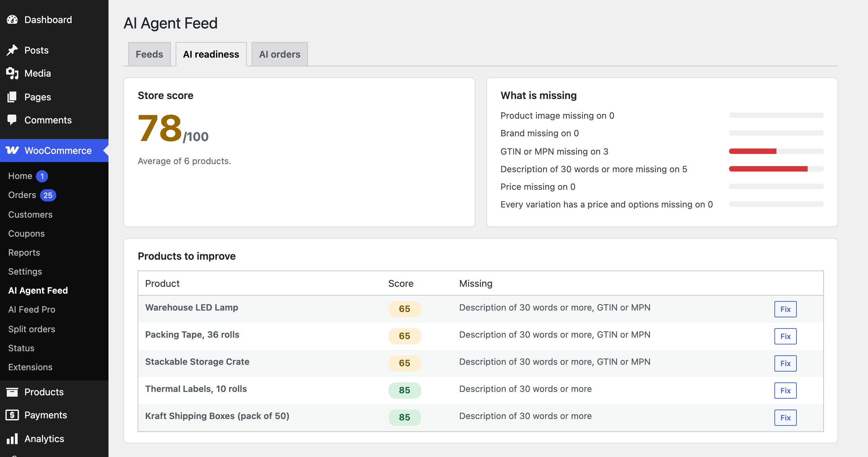Click the Product column header
This screenshot has width=868, height=457.
162,283
